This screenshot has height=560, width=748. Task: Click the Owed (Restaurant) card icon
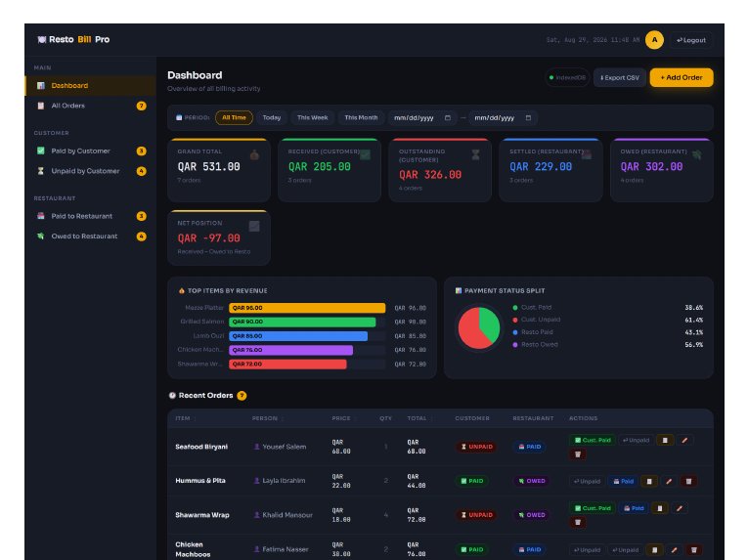point(697,154)
